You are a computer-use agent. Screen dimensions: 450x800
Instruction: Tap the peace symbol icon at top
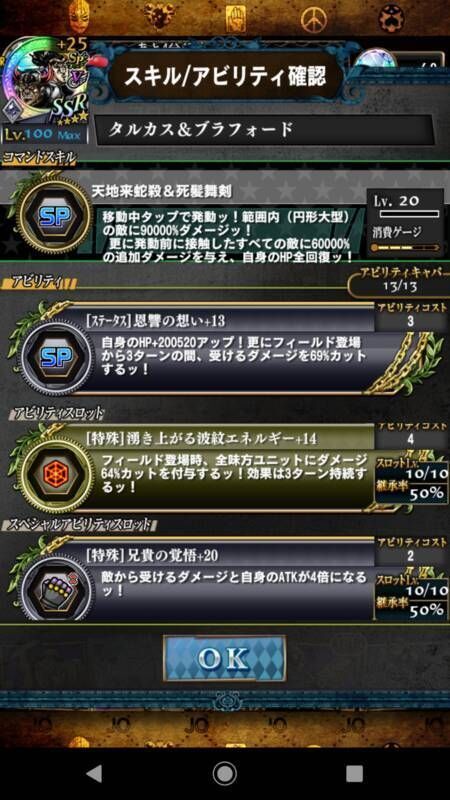pyautogui.click(x=313, y=19)
